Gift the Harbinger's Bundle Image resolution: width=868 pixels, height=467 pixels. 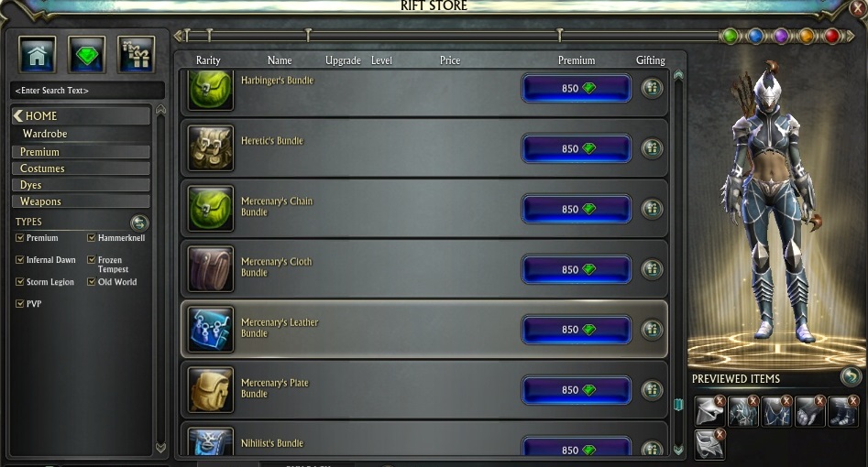point(652,88)
